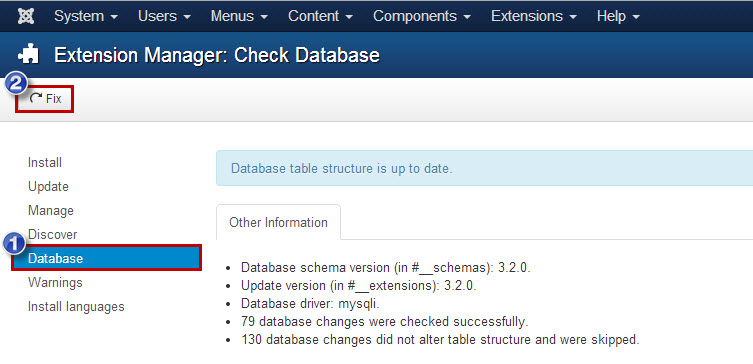The width and height of the screenshot is (753, 364).
Task: Select the highlighted Database sidebar item
Action: click(x=107, y=258)
